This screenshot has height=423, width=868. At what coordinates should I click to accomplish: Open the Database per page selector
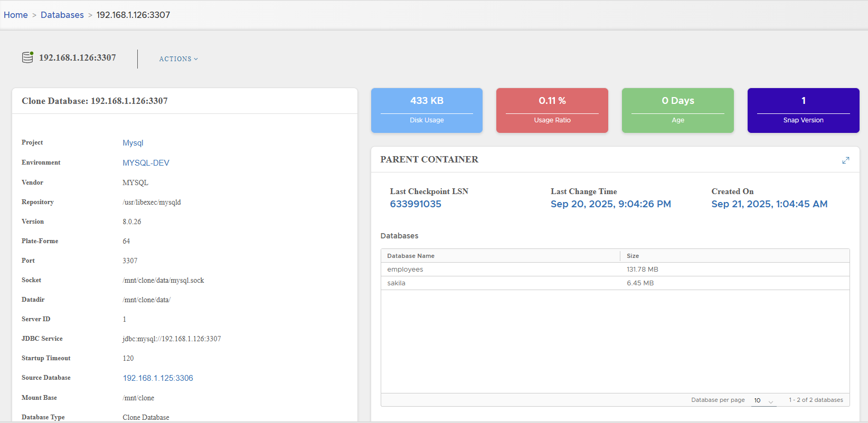point(763,400)
